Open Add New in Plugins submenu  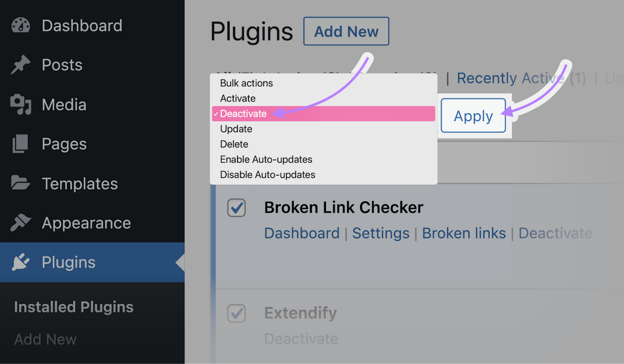[x=45, y=339]
